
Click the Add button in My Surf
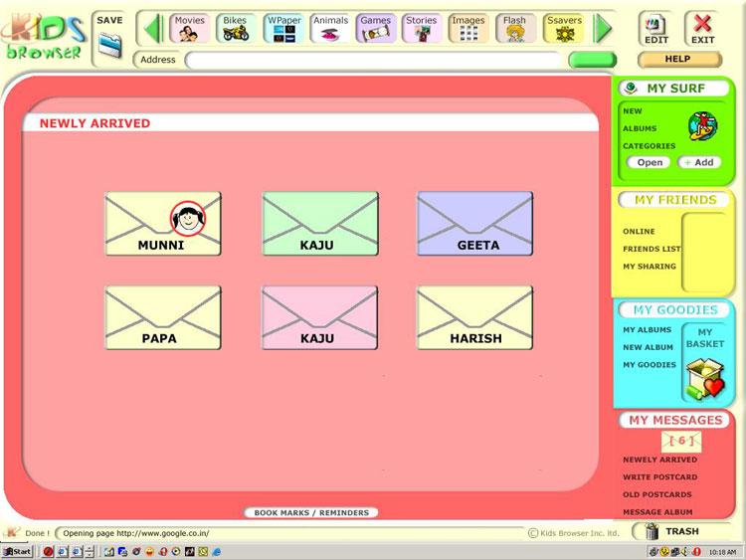coord(699,162)
